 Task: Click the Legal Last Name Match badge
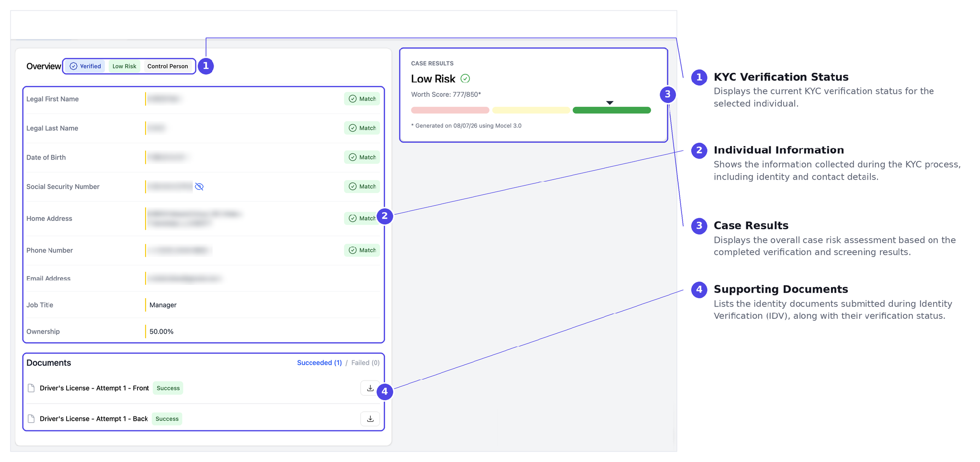click(x=362, y=128)
